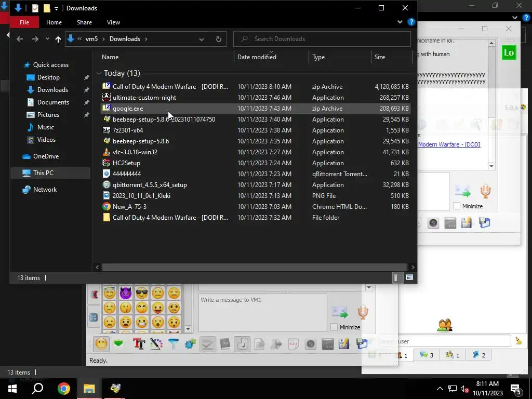The width and height of the screenshot is (532, 399).
Task: Open the address bar history dropdown
Action: click(202, 39)
